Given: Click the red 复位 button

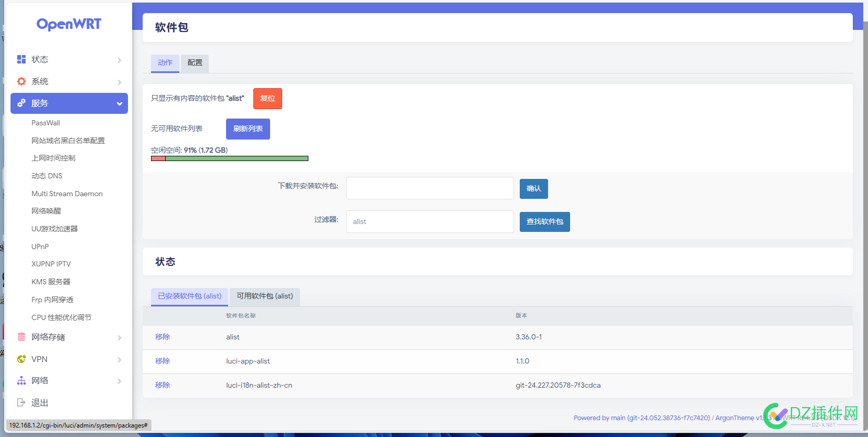Looking at the screenshot, I should tap(267, 99).
